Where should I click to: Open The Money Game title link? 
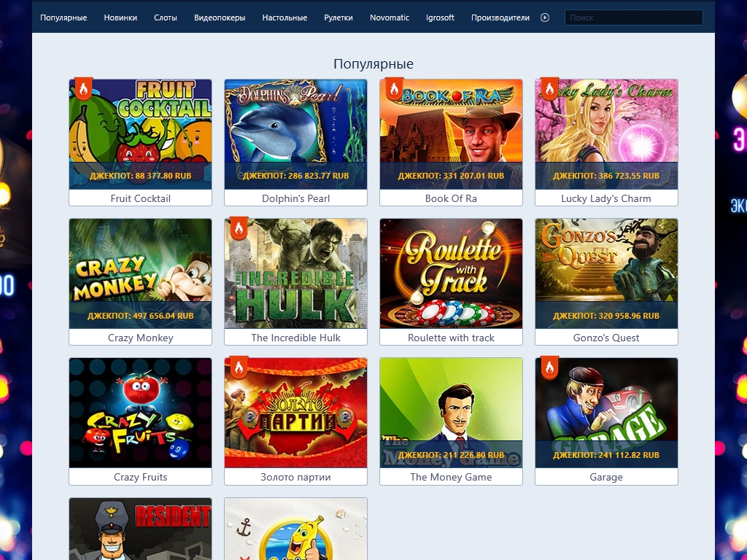(451, 477)
